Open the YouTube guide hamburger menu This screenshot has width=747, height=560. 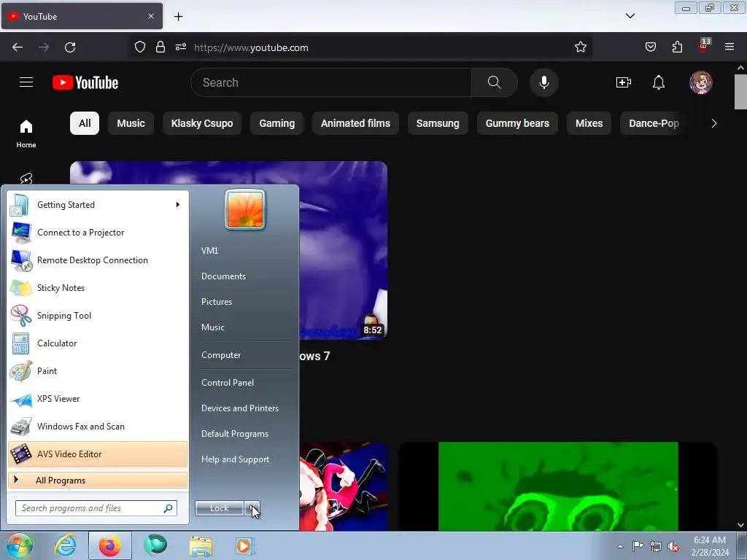click(x=26, y=82)
